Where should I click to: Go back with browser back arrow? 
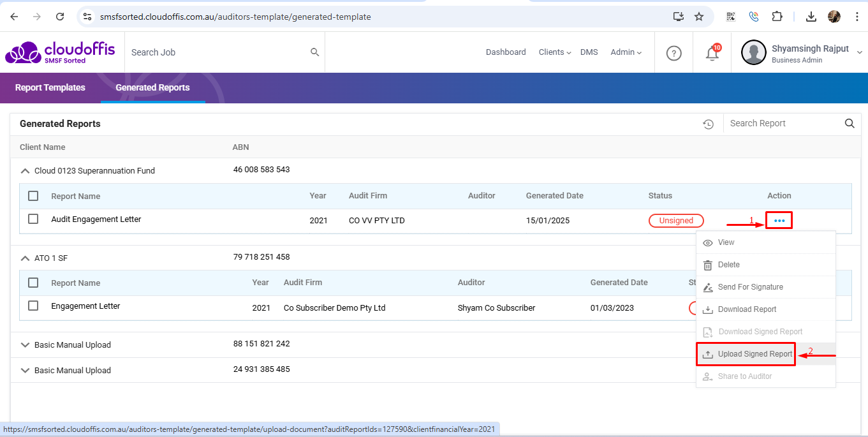pos(14,17)
